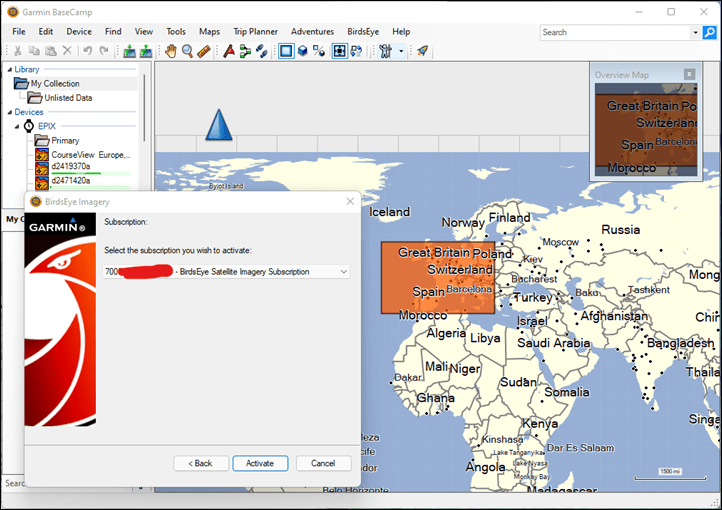Click the Back button in BirdsEye dialog
Screen dimensions: 722x510
click(201, 463)
